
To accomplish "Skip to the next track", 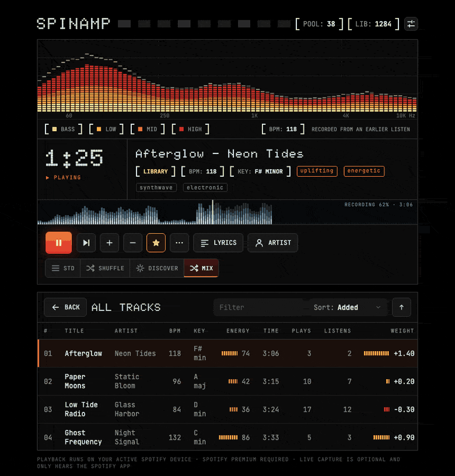I will pyautogui.click(x=86, y=243).
